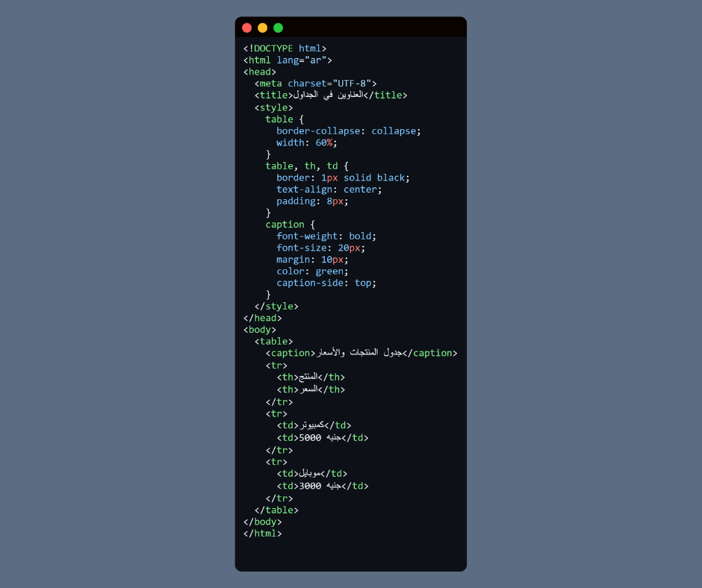Click the closing </html> tag
Image resolution: width=702 pixels, height=588 pixels.
click(x=262, y=534)
